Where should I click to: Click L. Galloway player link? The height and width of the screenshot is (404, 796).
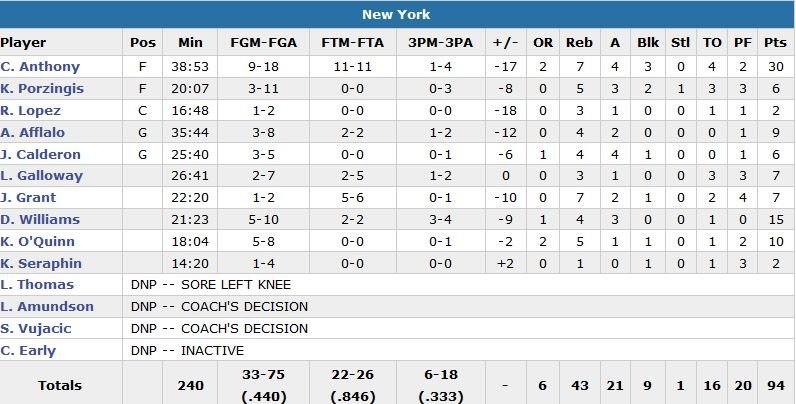[42, 176]
